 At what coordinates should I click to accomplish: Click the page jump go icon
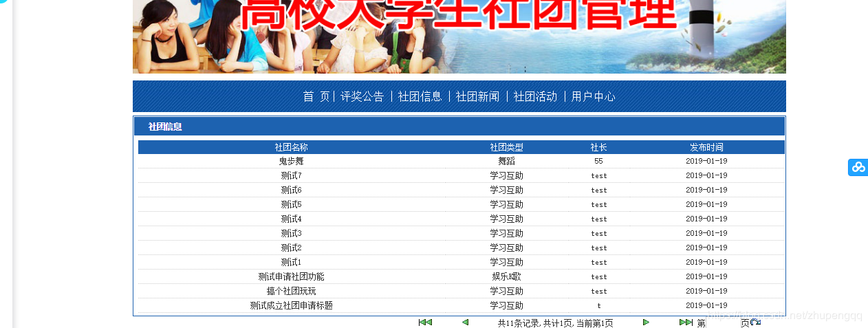(x=755, y=322)
